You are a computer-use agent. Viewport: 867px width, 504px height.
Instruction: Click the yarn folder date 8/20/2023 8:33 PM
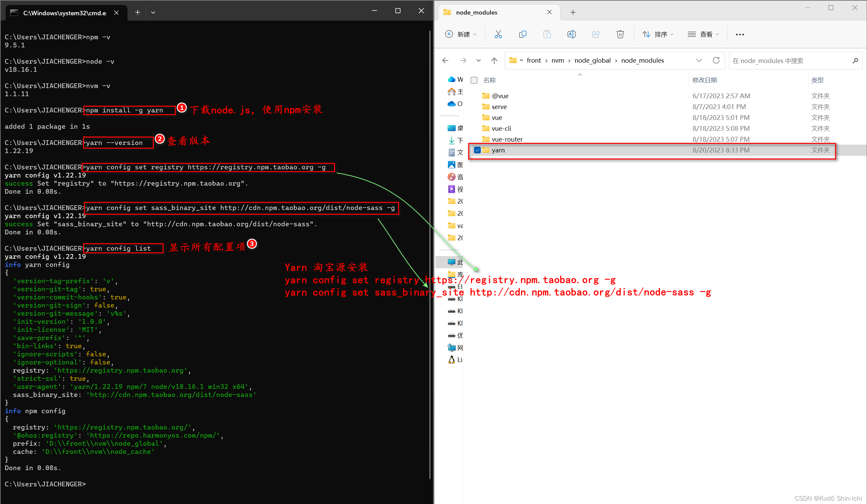point(721,150)
